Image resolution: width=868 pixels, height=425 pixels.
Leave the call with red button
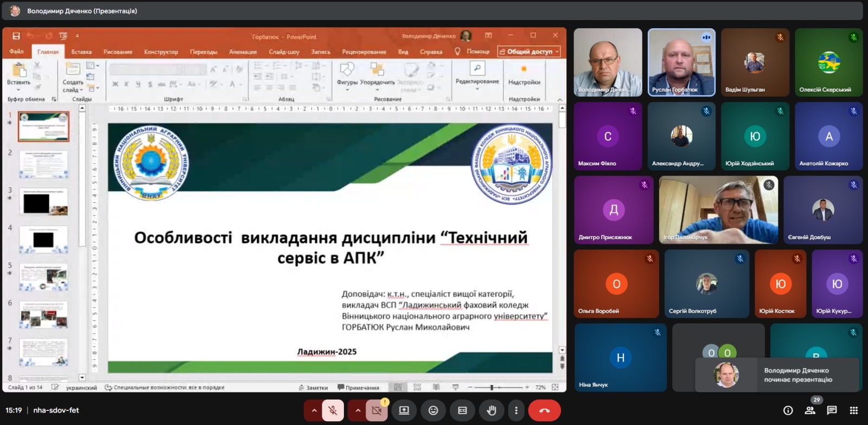545,410
